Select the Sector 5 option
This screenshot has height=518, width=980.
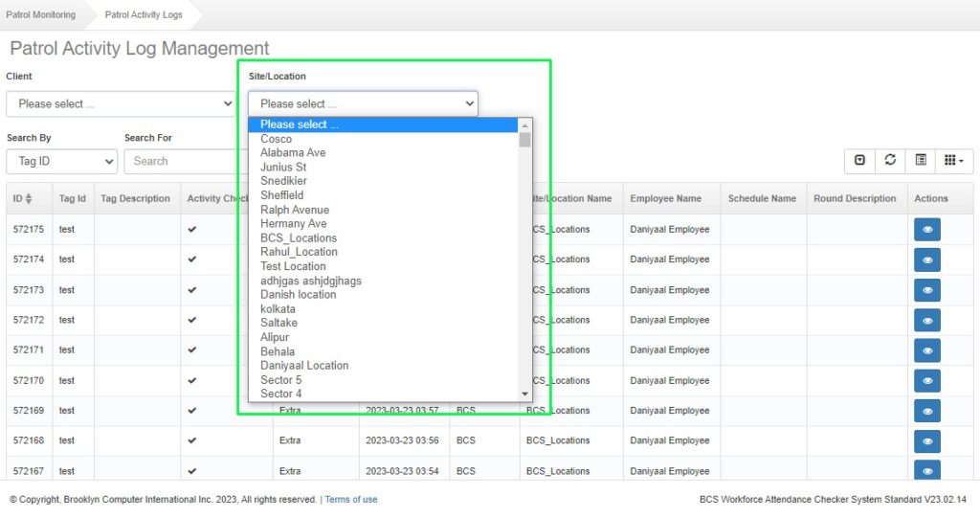(x=281, y=380)
